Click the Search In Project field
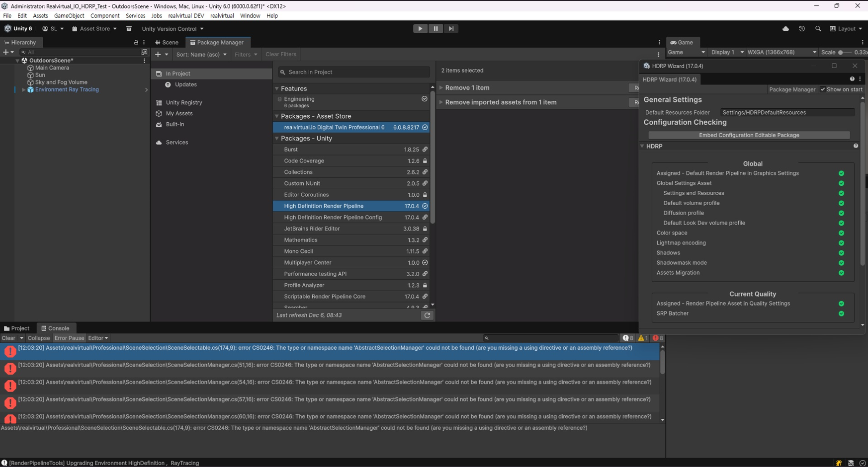 354,73
